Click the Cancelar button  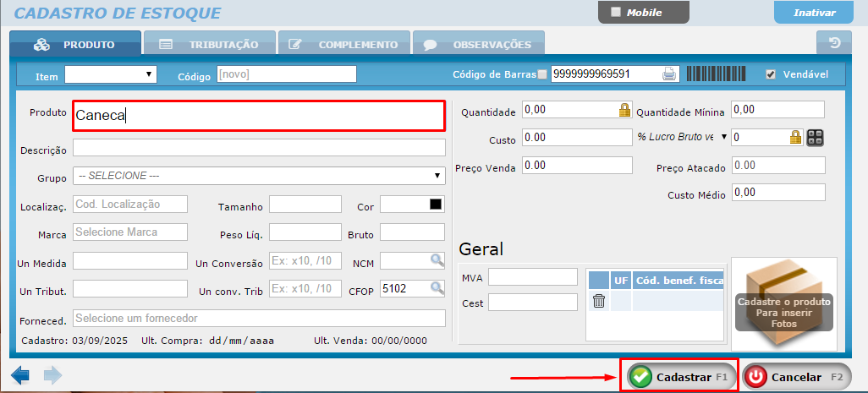coord(797,377)
